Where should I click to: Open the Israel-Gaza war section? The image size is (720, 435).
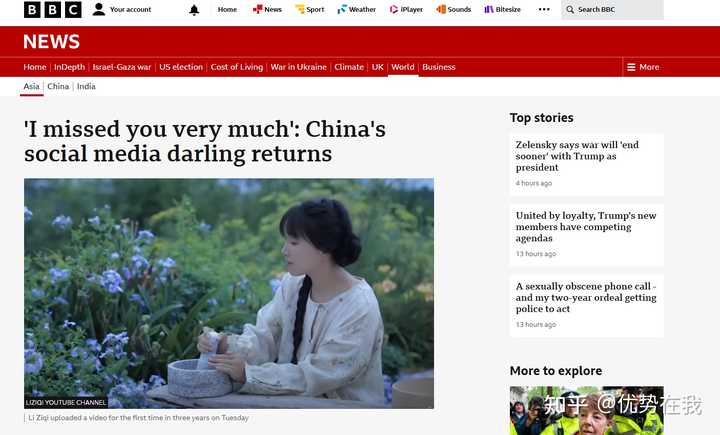click(122, 67)
